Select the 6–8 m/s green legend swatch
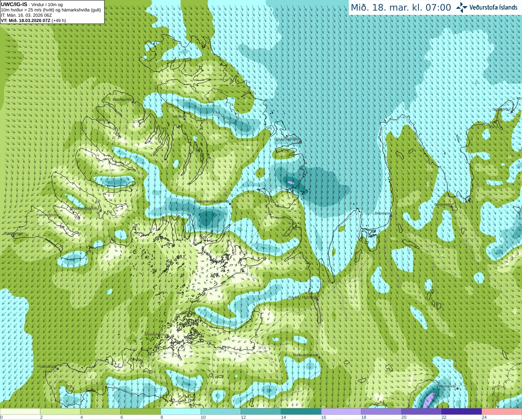The height and width of the screenshot is (420, 522). [141, 411]
